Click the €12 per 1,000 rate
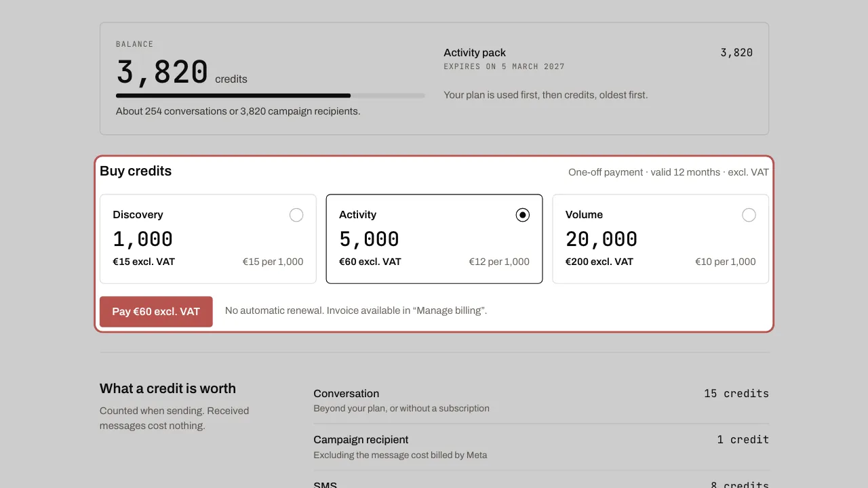The height and width of the screenshot is (488, 868). pos(499,262)
